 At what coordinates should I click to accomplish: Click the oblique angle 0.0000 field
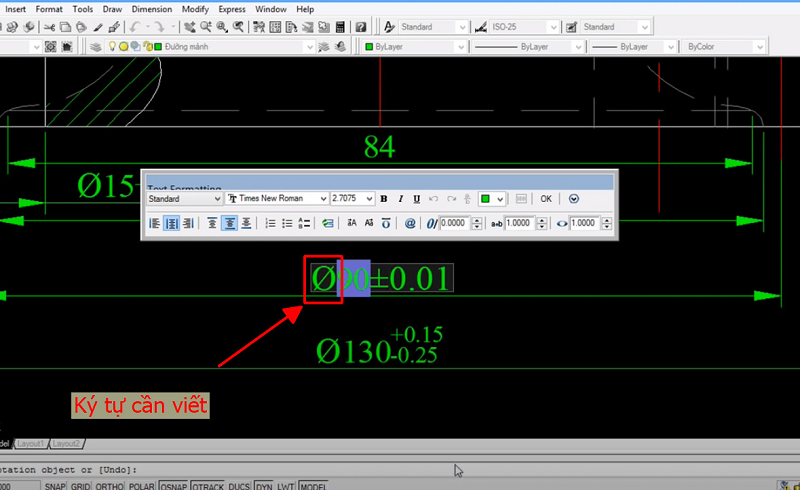[453, 223]
